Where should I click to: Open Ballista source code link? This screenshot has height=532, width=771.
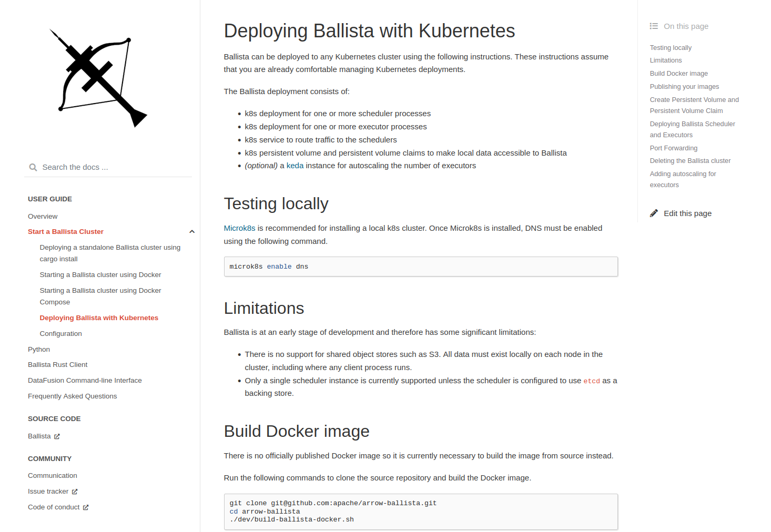click(39, 436)
